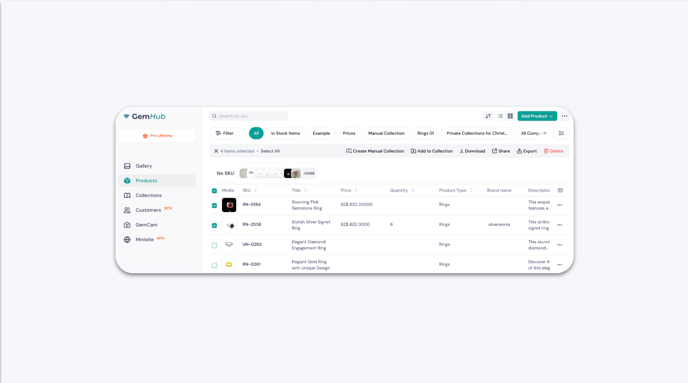Sort by the Price column arrows
The image size is (688, 383).
point(356,190)
